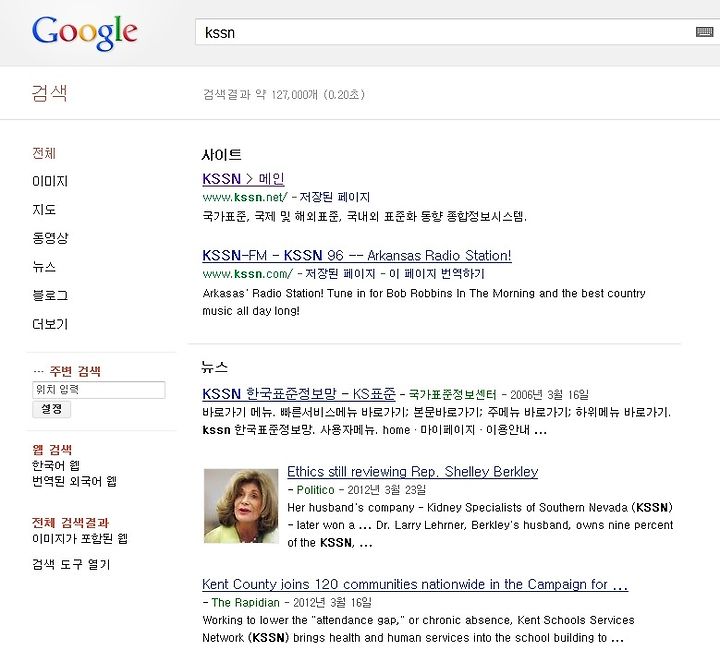
Task: Click the 검색 page title text
Action: coord(50,93)
